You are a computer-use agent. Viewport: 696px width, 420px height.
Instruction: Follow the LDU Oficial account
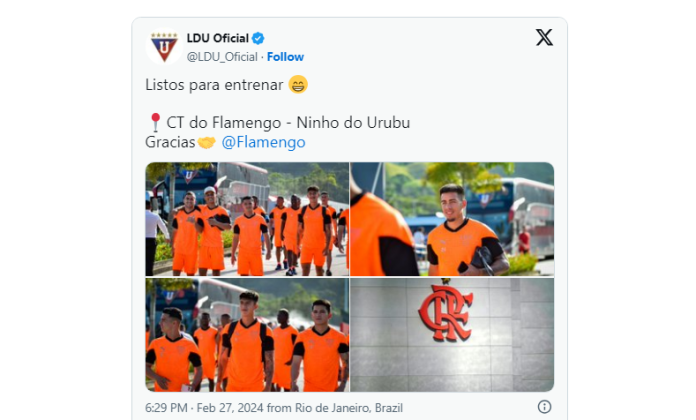pos(285,57)
